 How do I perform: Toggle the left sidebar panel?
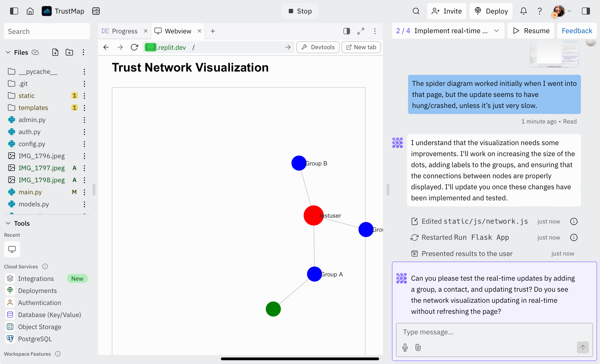tap(14, 11)
